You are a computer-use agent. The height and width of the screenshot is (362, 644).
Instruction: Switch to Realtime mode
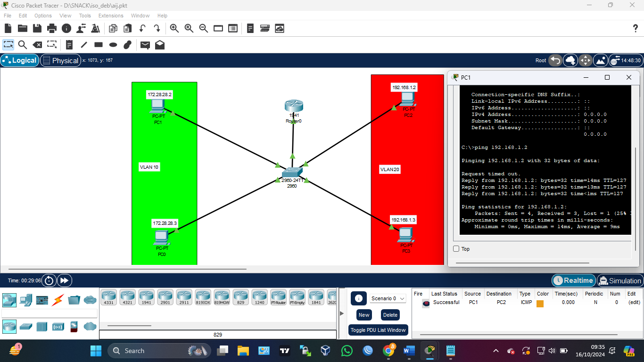573,280
